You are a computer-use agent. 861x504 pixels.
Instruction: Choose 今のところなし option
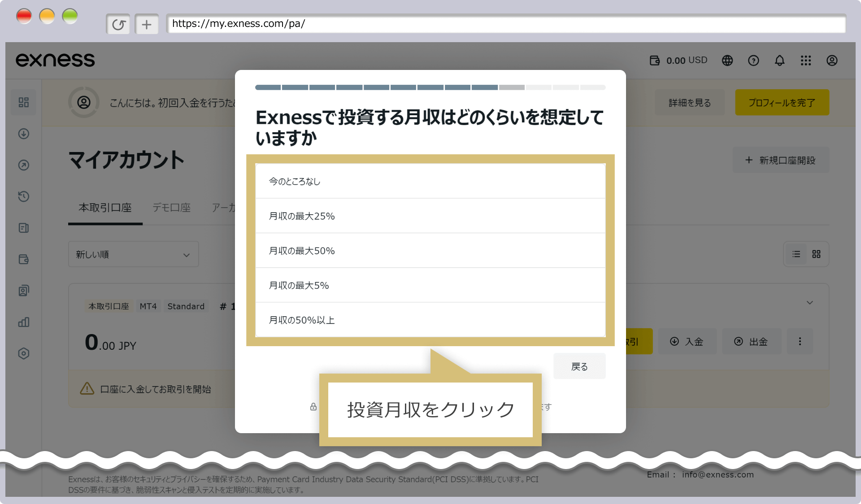(x=430, y=181)
